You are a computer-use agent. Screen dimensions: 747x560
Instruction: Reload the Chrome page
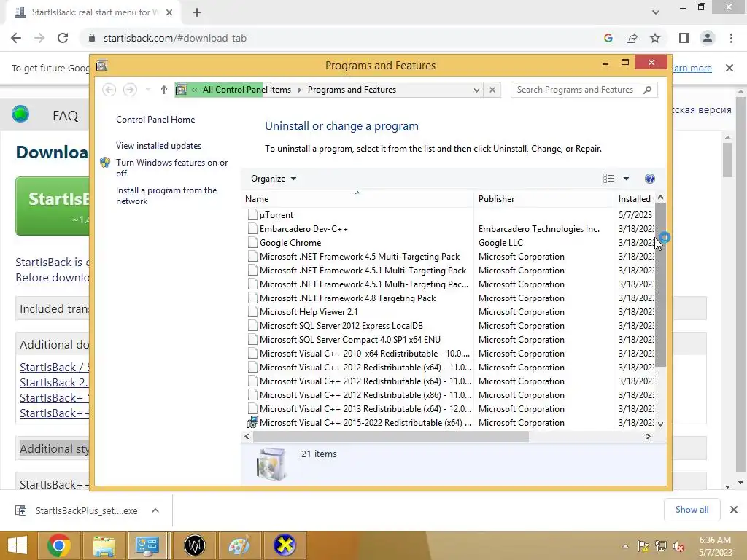[63, 38]
